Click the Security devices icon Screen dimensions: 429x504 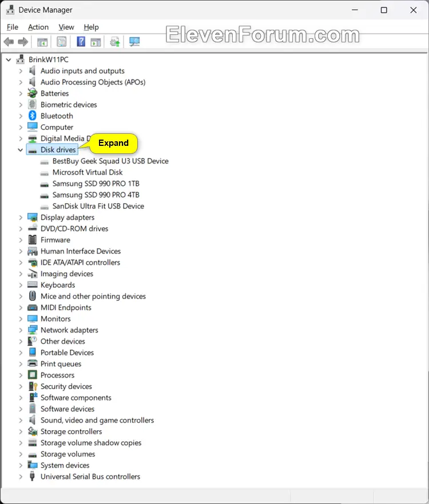(x=33, y=386)
